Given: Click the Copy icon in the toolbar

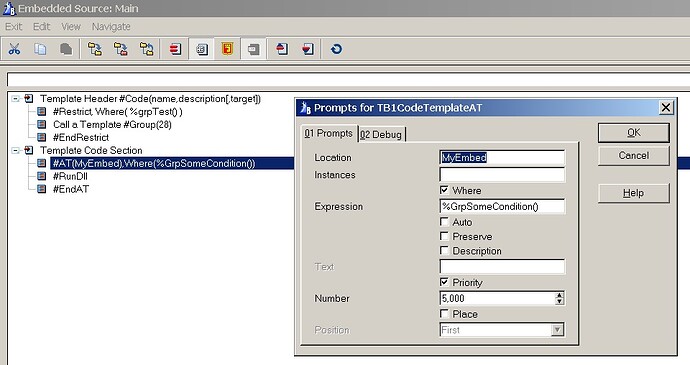Looking at the screenshot, I should 40,49.
